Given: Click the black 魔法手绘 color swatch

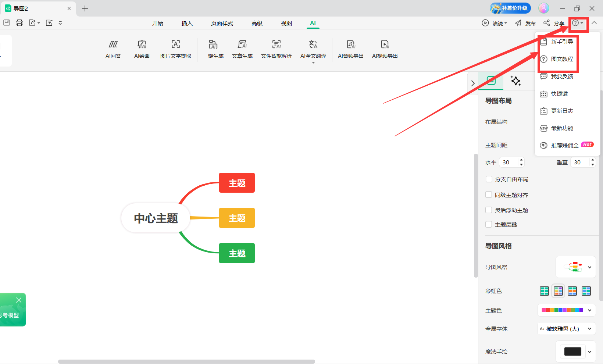Looking at the screenshot, I should [x=572, y=351].
